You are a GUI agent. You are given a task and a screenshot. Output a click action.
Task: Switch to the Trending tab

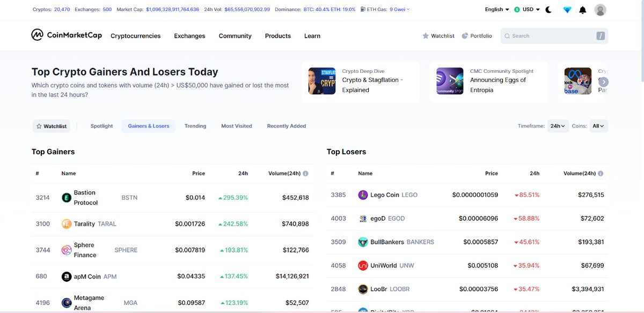tap(195, 126)
